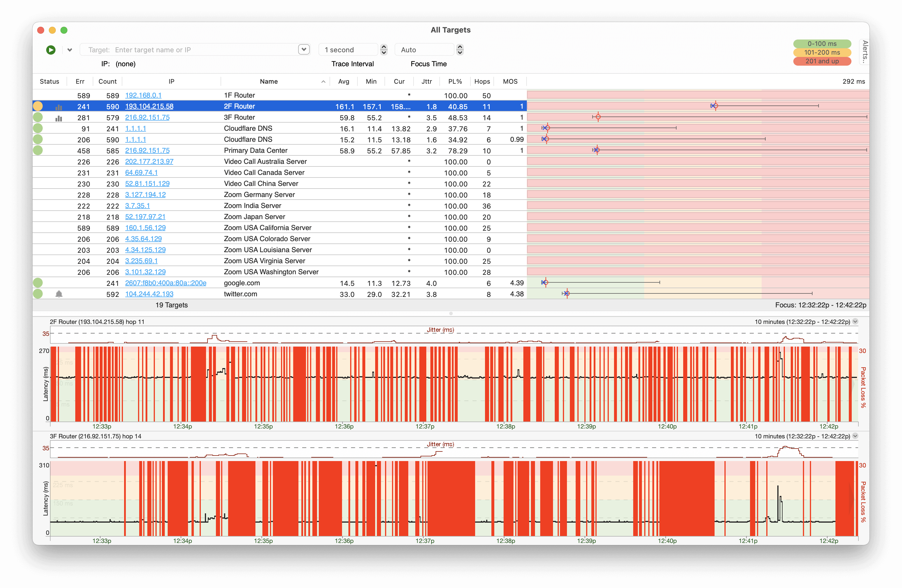Click the 2F Router graph icon
This screenshot has height=588, width=902.
pyautogui.click(x=59, y=107)
